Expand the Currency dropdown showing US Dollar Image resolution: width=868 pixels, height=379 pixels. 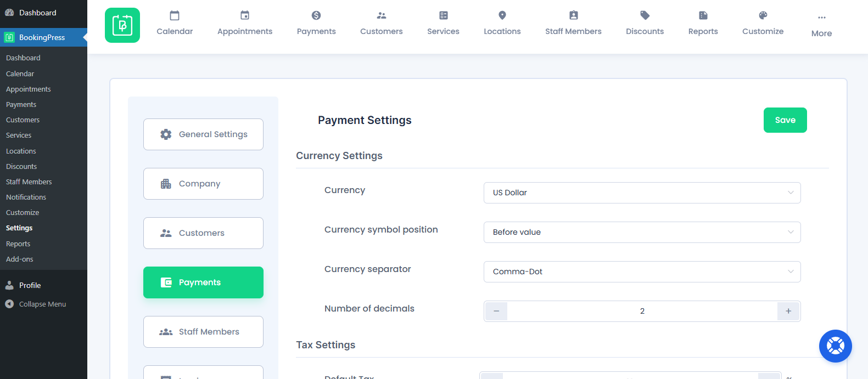point(642,193)
